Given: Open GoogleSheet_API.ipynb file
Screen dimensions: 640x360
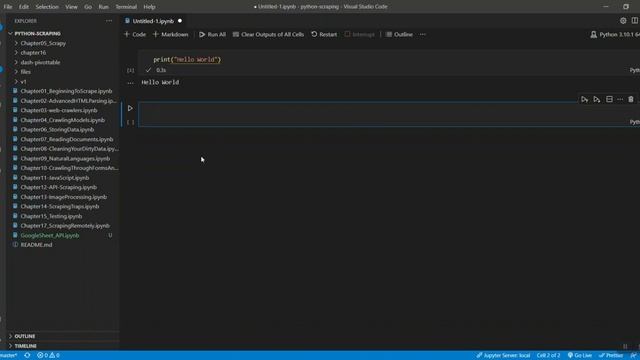Looking at the screenshot, I should (50, 236).
